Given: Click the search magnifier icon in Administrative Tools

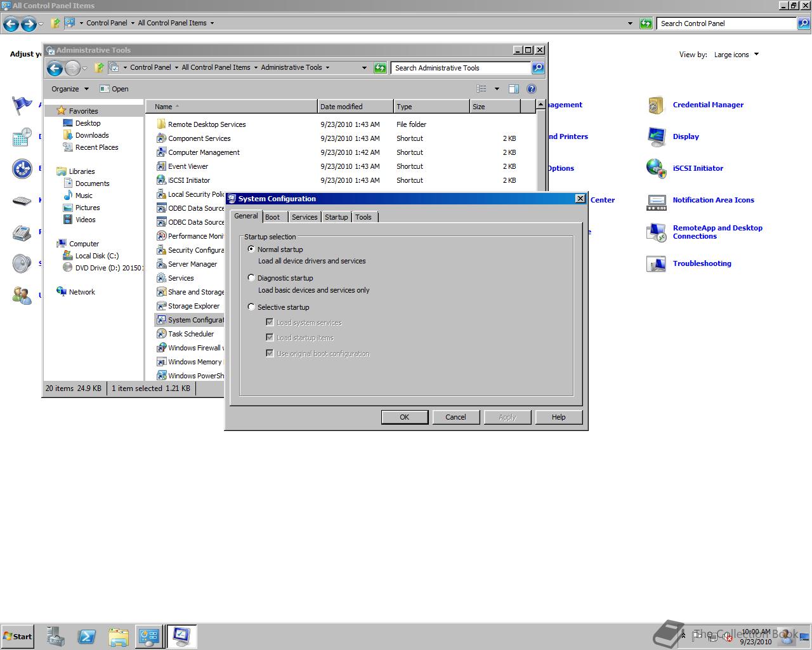Looking at the screenshot, I should 537,68.
